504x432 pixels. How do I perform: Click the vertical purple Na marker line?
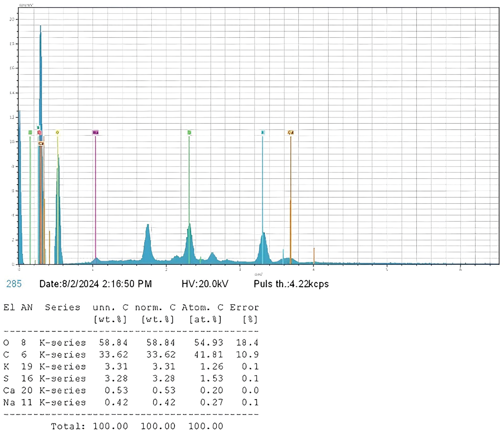[95, 195]
